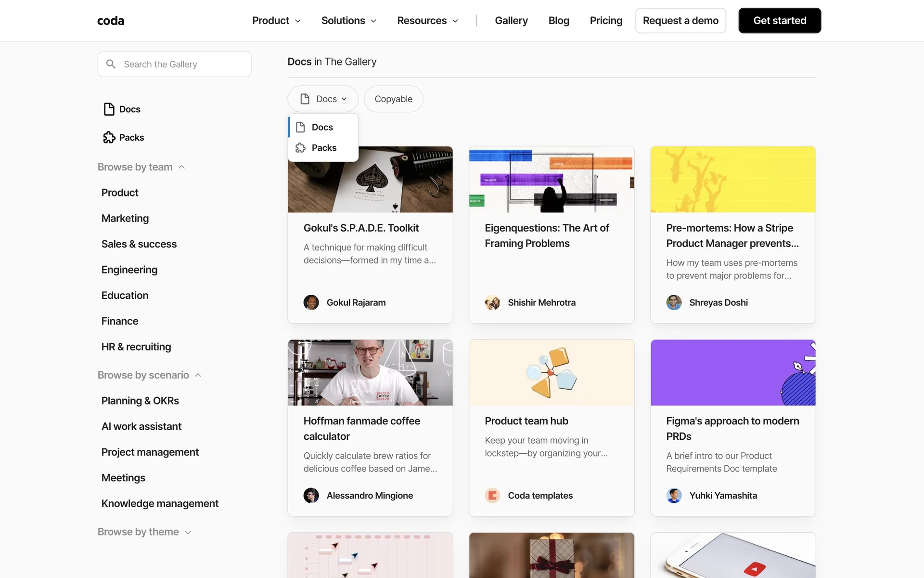Click the Coda templates logo avatar
This screenshot has height=578, width=924.
492,496
